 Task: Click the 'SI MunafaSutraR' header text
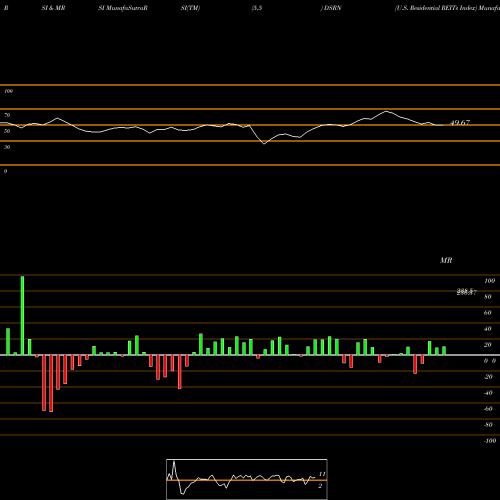123,8
